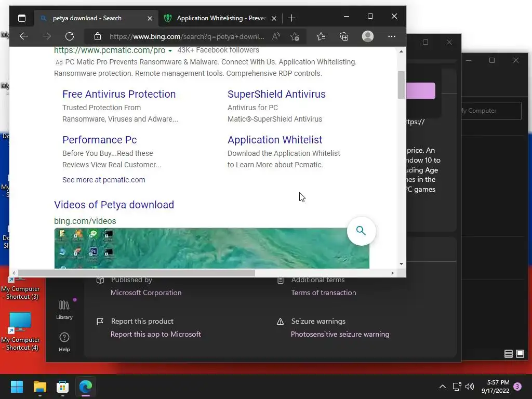The image size is (532, 399).
Task: Open Photosensitive seizure warning link
Action: pyautogui.click(x=340, y=334)
